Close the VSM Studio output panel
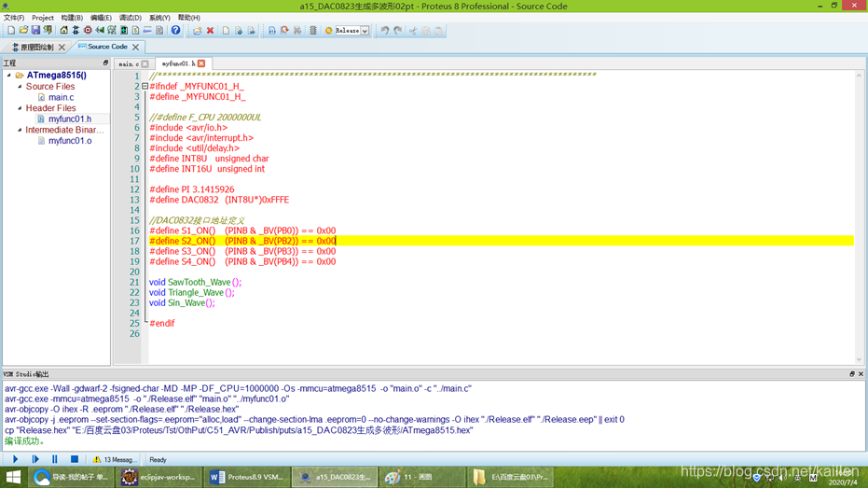This screenshot has width=868, height=489. coord(861,374)
